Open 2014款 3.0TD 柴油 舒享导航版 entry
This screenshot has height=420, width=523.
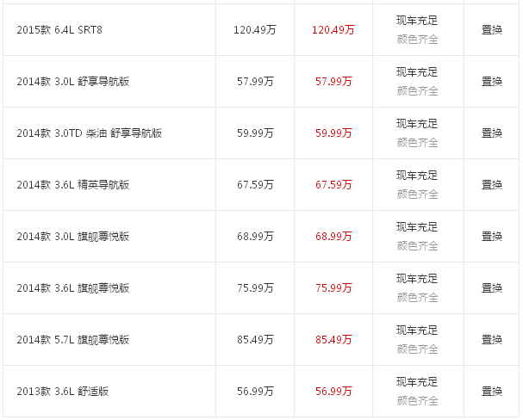click(x=90, y=133)
